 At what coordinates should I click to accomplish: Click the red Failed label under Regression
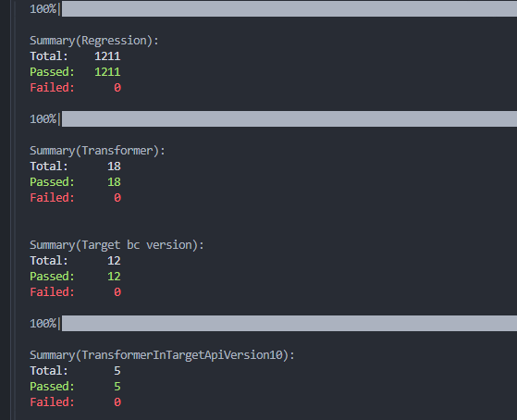(52, 88)
